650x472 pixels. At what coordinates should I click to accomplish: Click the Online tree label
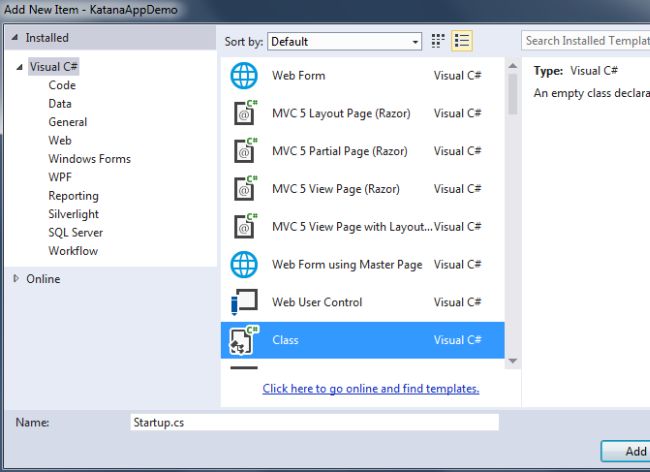tap(43, 279)
